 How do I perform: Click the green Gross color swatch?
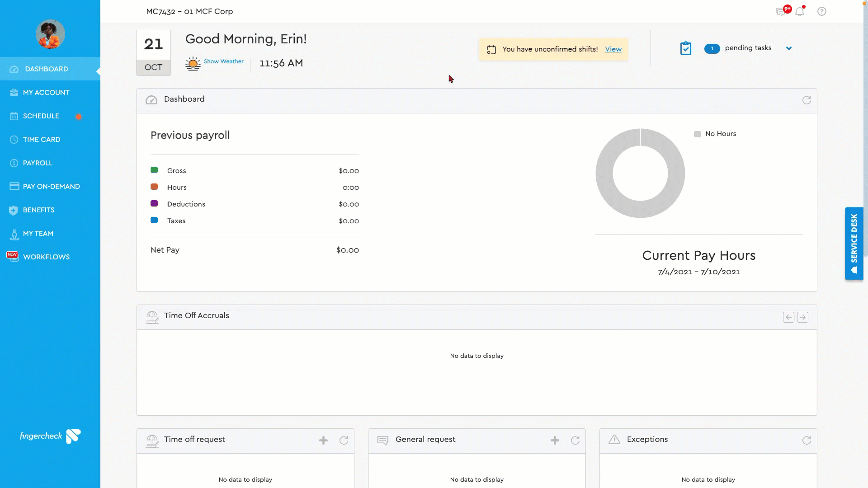(154, 170)
